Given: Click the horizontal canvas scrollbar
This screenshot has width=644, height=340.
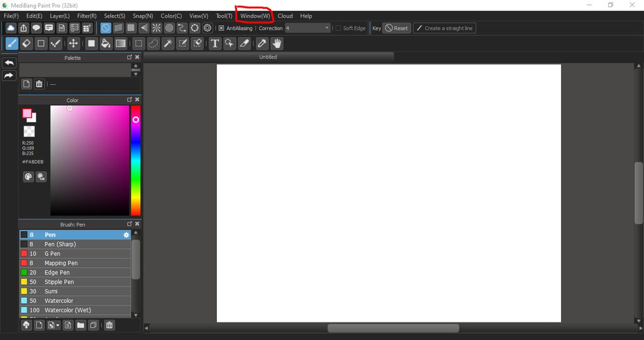Looking at the screenshot, I should [393, 328].
